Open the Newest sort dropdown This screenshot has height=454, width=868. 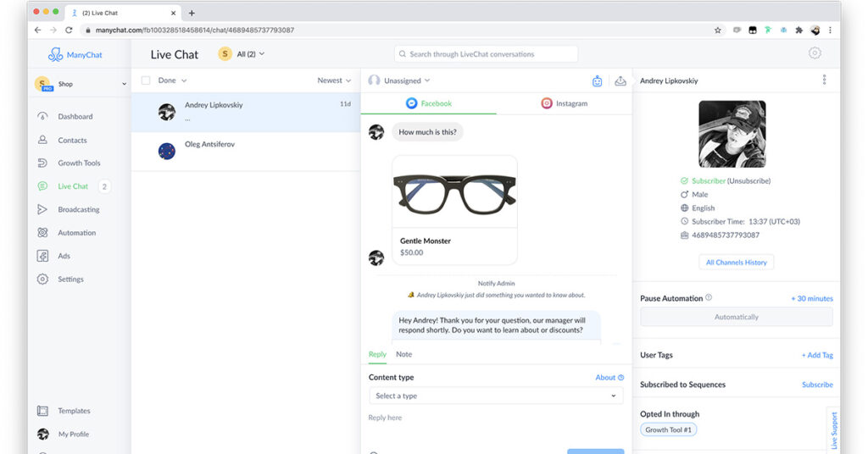[334, 80]
